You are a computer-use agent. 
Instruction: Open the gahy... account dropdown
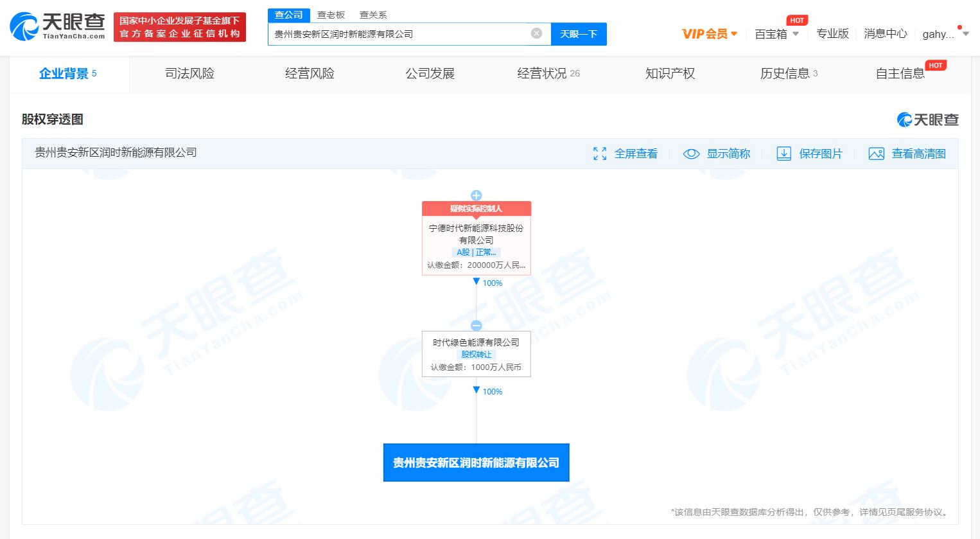[945, 33]
